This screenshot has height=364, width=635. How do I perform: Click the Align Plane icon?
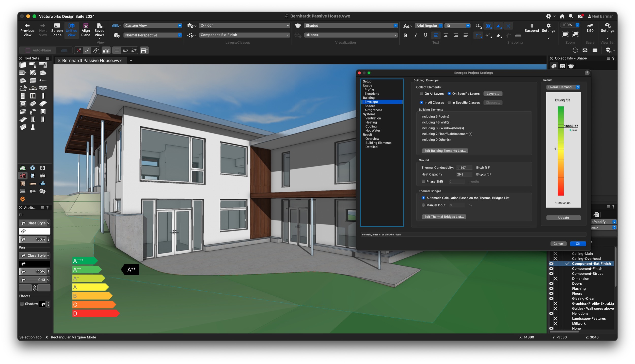click(86, 26)
